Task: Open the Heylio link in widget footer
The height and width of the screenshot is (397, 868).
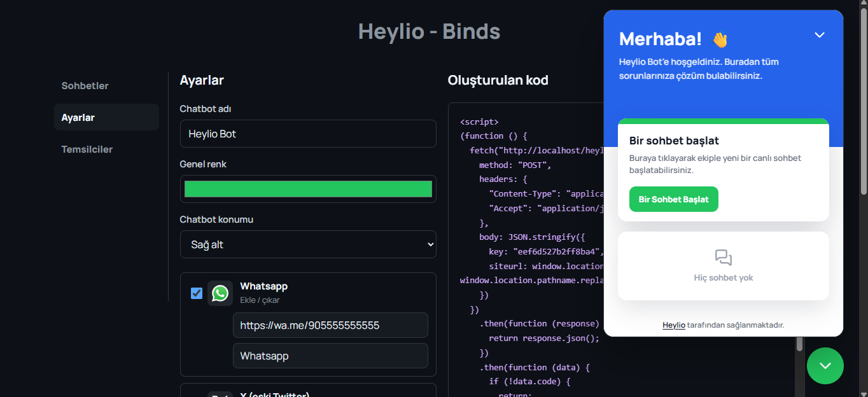Action: tap(674, 325)
